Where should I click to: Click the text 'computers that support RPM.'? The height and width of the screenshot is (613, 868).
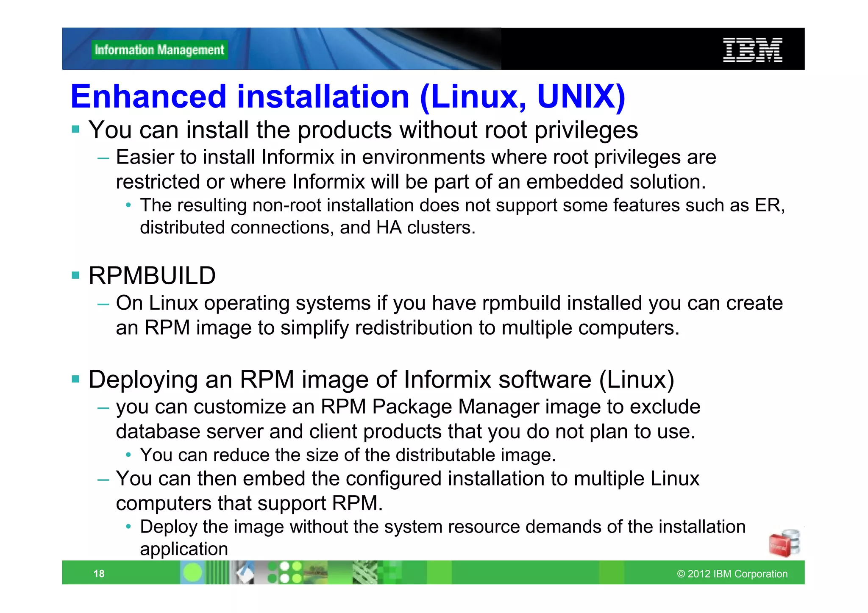(x=249, y=503)
